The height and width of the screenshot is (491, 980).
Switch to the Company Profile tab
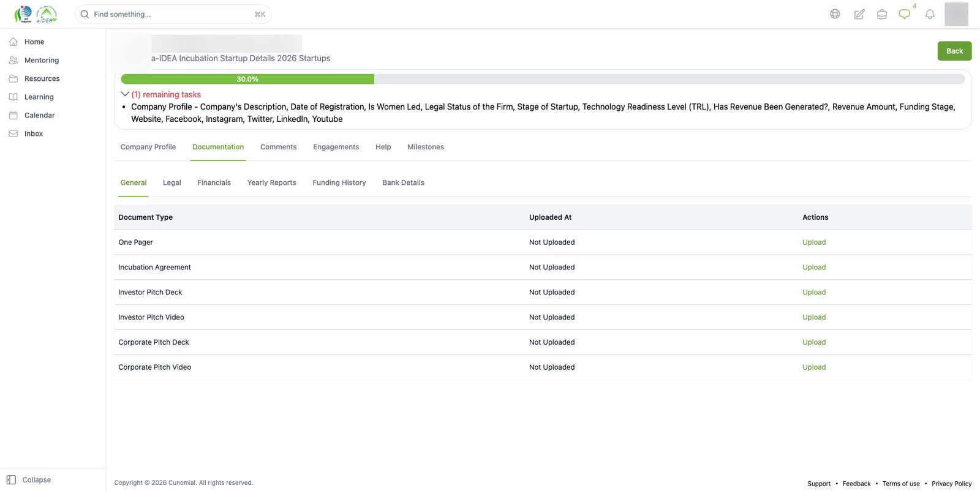(x=148, y=147)
